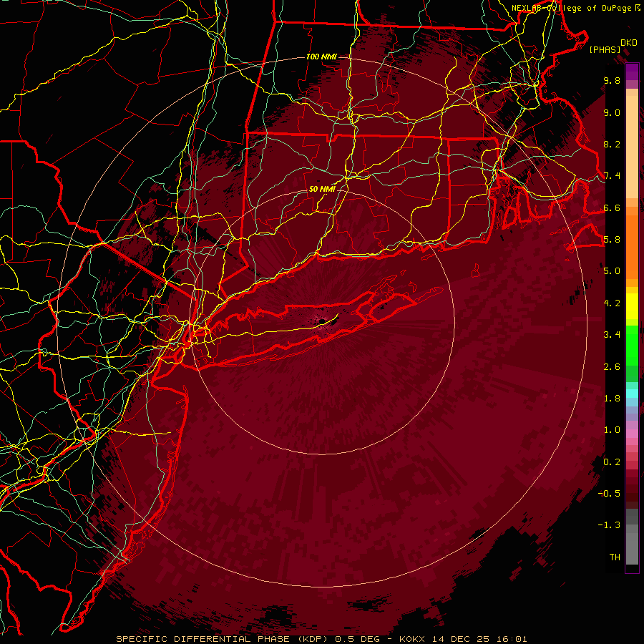Click the 5.0 value on color scale
Image resolution: width=644 pixels, height=644 pixels.
612,271
